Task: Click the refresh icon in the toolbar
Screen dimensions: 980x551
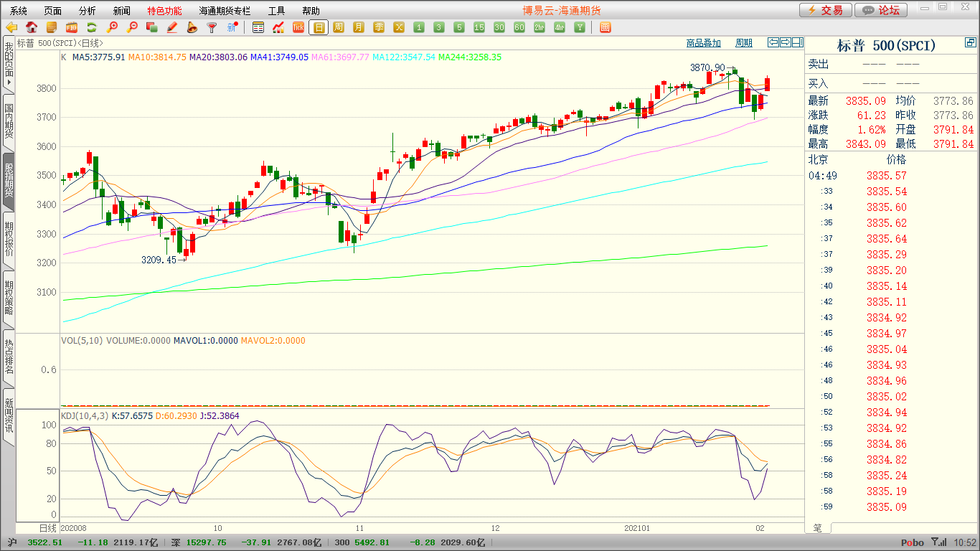Action: click(92, 27)
